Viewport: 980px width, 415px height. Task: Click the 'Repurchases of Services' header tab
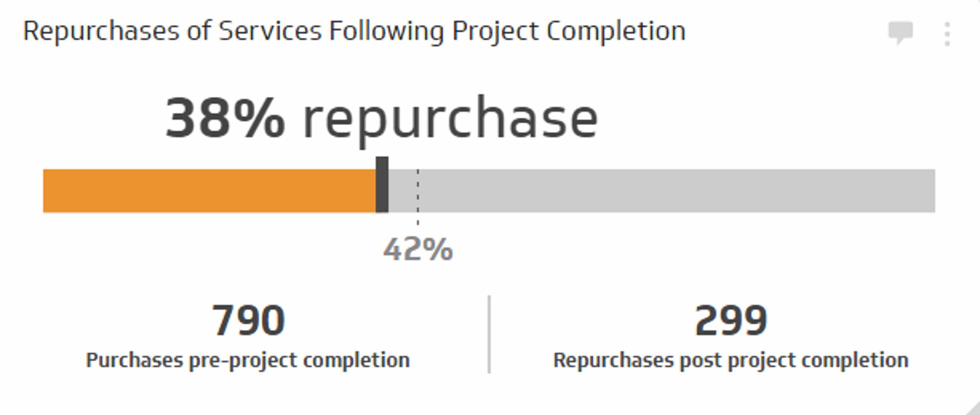click(x=355, y=31)
